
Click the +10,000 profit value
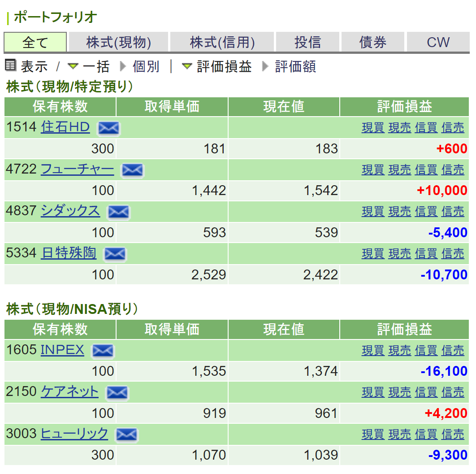(442, 191)
